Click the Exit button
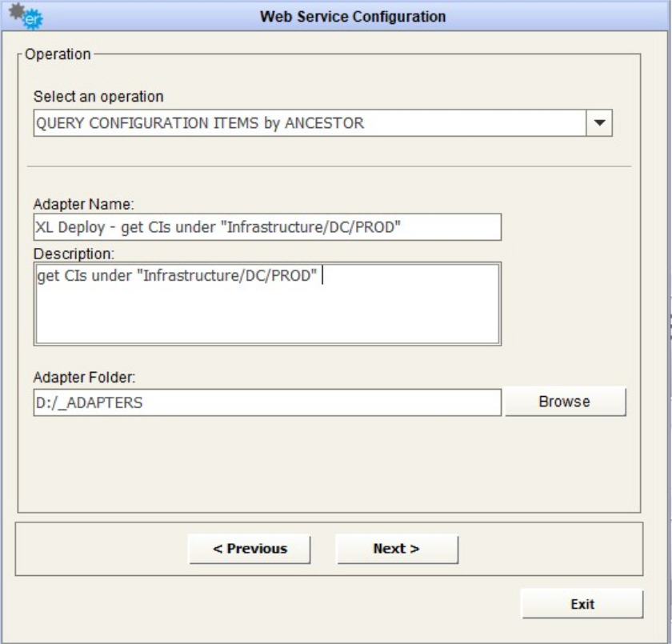672x644 pixels. click(x=582, y=604)
